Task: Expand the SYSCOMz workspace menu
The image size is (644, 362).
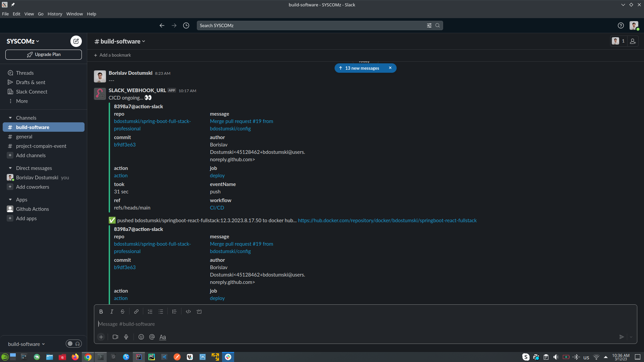Action: pyautogui.click(x=23, y=41)
